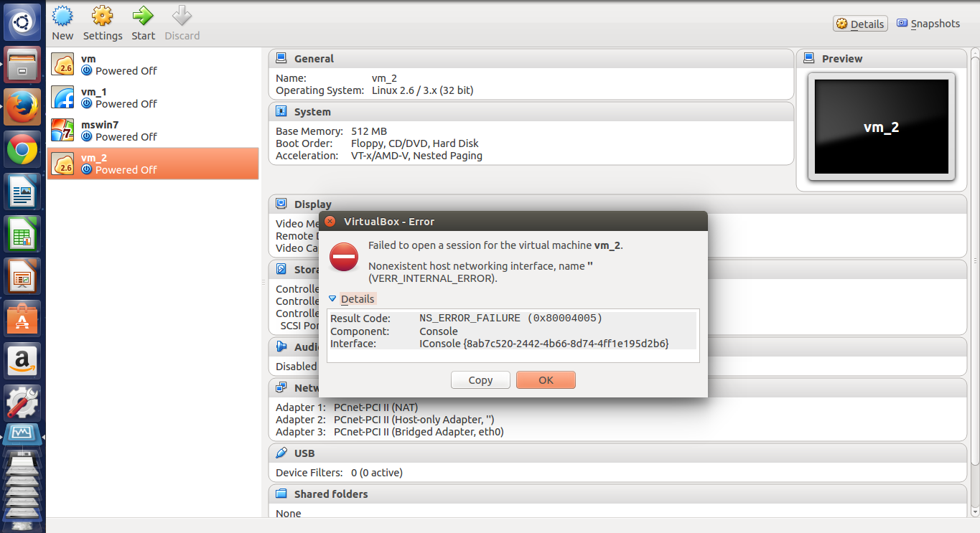Click OK to dismiss the error

pos(546,380)
